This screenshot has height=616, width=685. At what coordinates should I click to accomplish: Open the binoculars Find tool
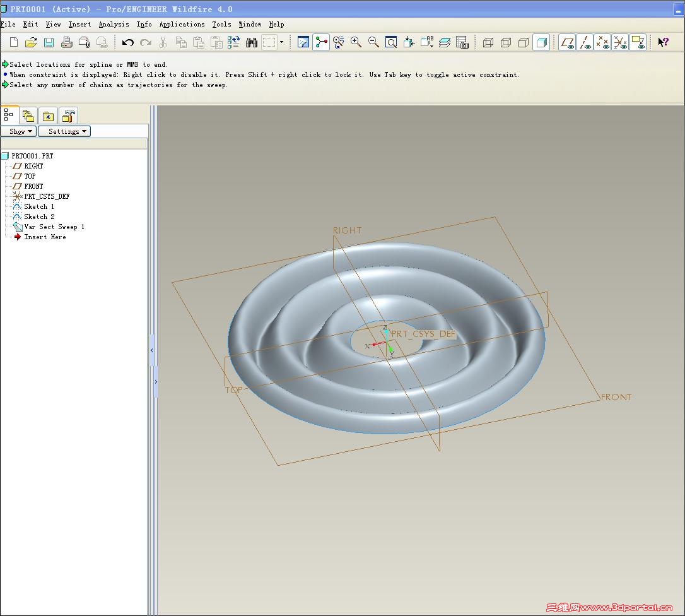251,42
